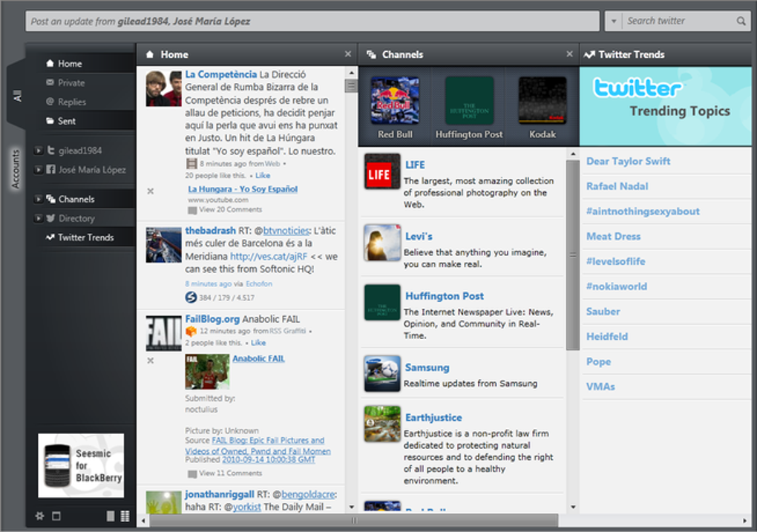This screenshot has width=757, height=532.
Task: Open the Samsung channel logo
Action: click(382, 374)
